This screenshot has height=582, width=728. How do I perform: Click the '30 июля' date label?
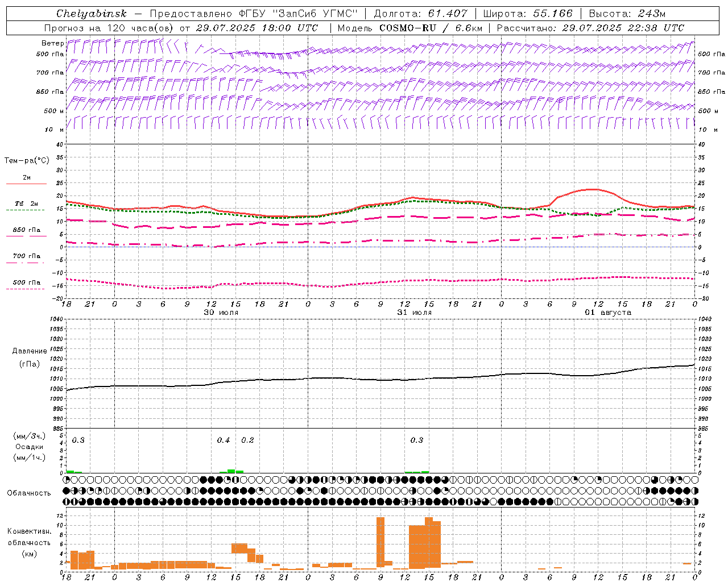(x=221, y=313)
